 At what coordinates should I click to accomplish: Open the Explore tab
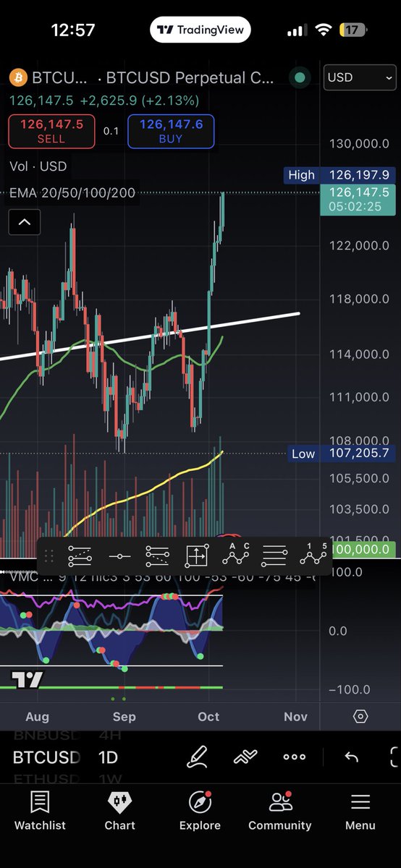200,812
